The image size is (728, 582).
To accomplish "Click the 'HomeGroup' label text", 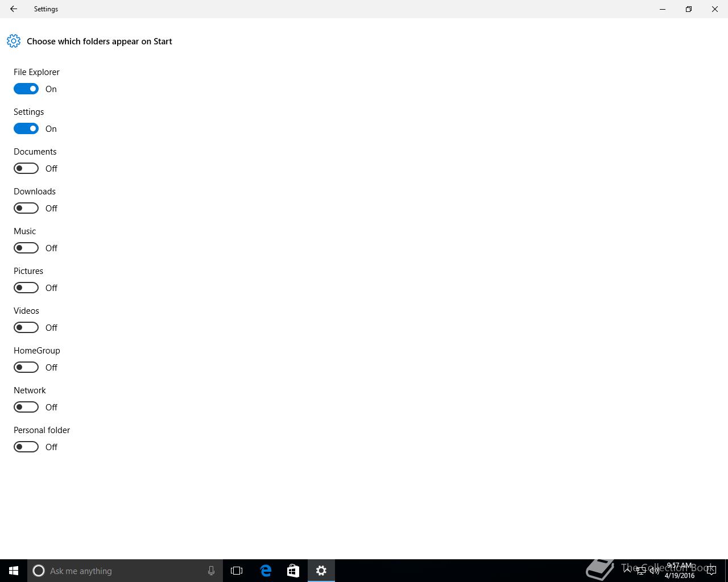I will (x=37, y=351).
